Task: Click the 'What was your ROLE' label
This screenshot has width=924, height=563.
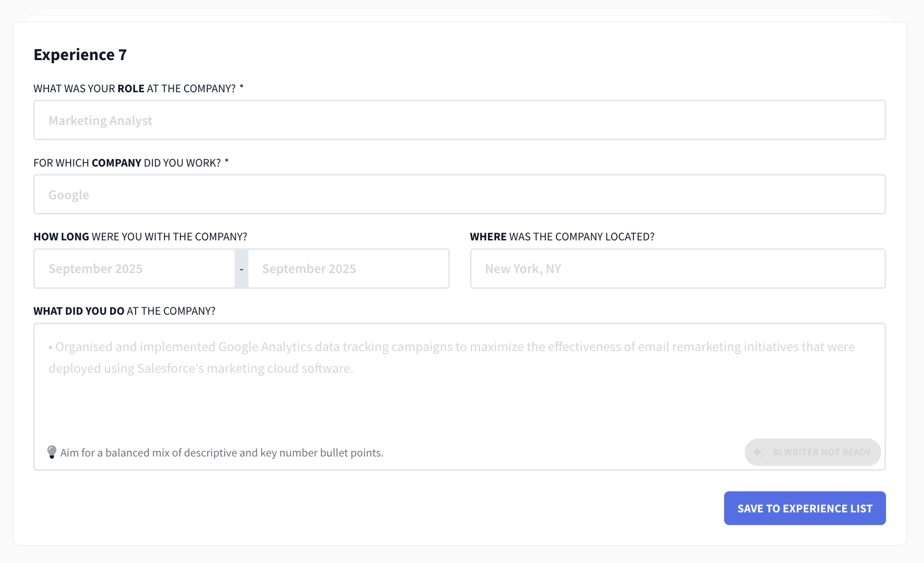Action: click(134, 89)
